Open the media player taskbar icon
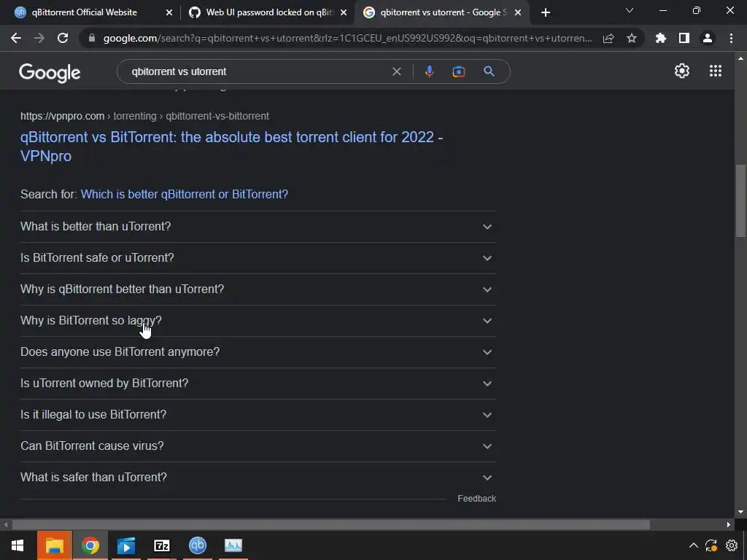The image size is (747, 560). point(126,545)
